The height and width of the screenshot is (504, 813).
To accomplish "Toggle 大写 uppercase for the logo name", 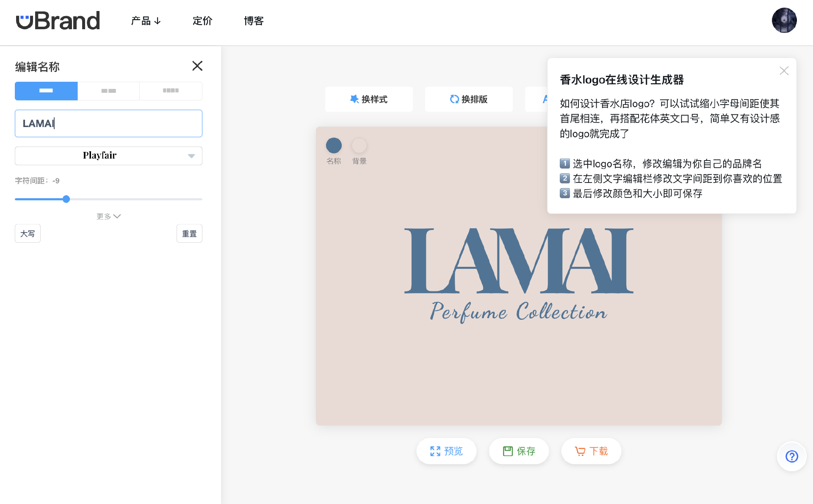I will point(27,233).
